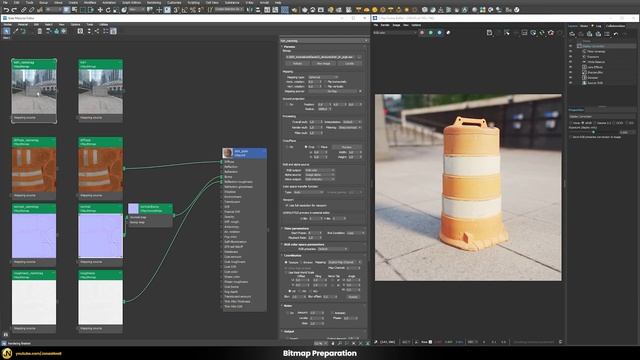This screenshot has height=360, width=640.
Task: Click the View Image button
Action: click(x=323, y=63)
